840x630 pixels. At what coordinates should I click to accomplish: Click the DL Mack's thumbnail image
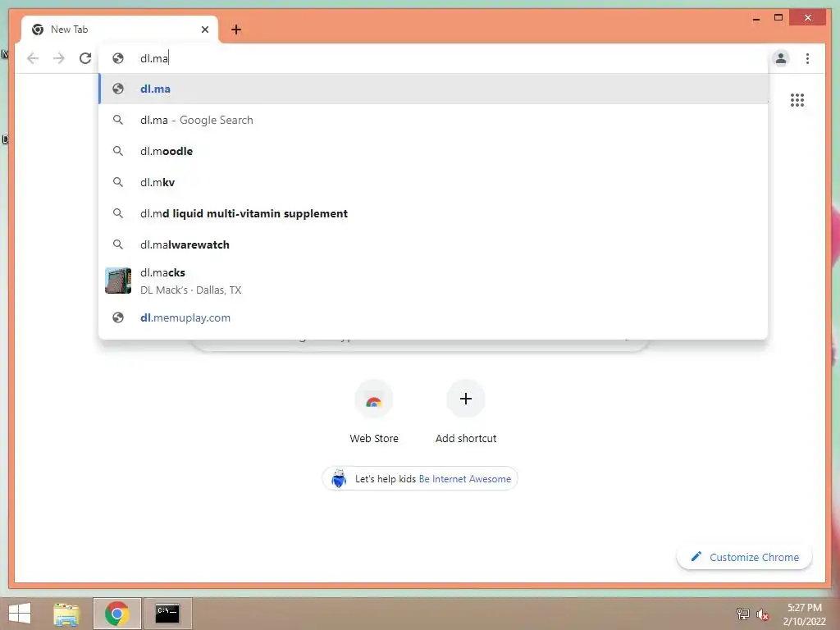[x=118, y=281]
